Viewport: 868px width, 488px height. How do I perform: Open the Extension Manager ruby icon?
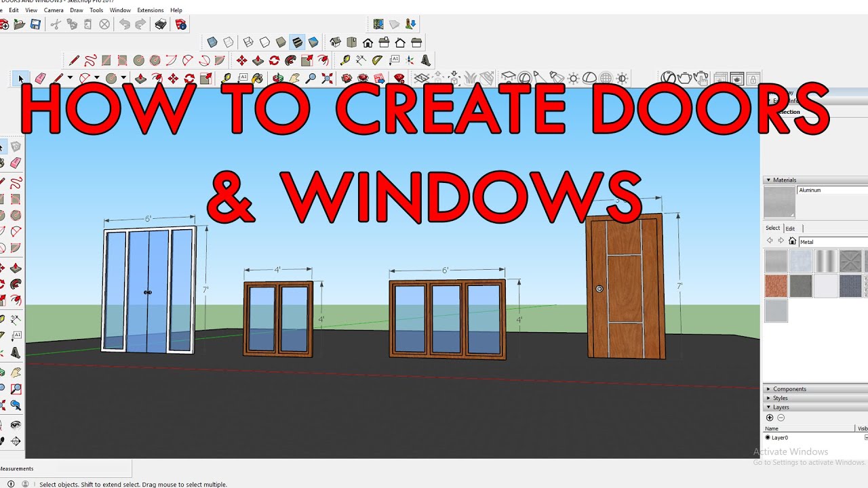point(399,79)
